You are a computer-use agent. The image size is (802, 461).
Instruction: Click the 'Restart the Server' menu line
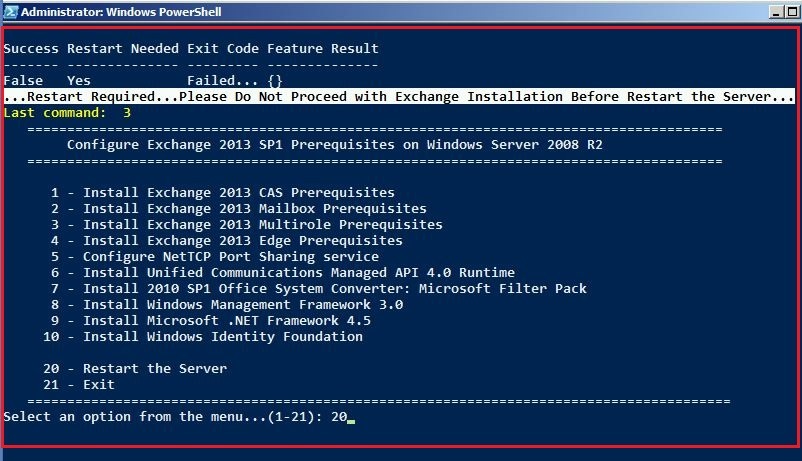coord(154,368)
